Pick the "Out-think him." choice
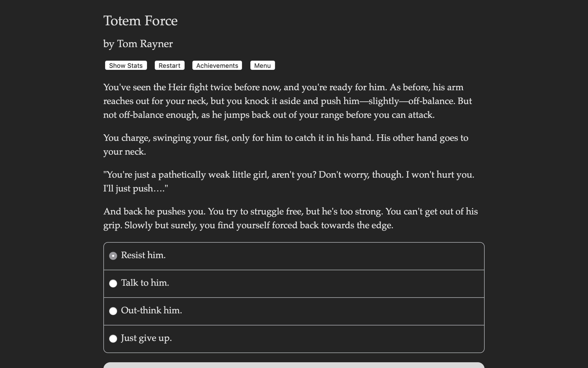Viewport: 588px width, 368px height. (x=113, y=311)
